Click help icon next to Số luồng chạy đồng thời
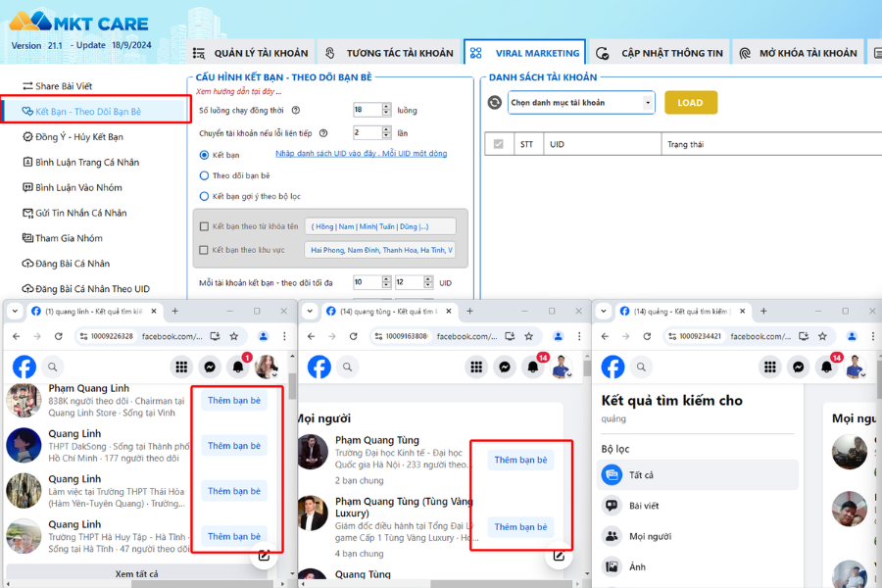Viewport: 882px width, 588px height. [x=296, y=110]
